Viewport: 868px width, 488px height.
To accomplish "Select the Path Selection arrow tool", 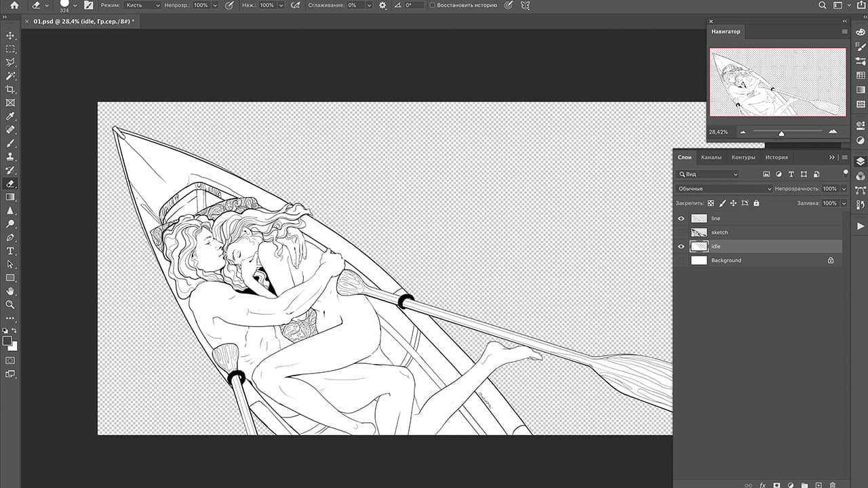I will 10,264.
